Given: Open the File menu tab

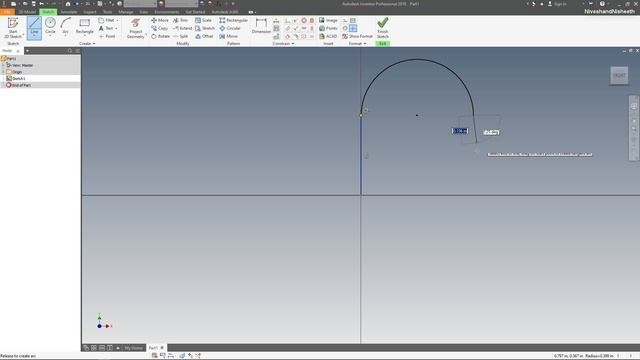Looking at the screenshot, I should (7, 12).
